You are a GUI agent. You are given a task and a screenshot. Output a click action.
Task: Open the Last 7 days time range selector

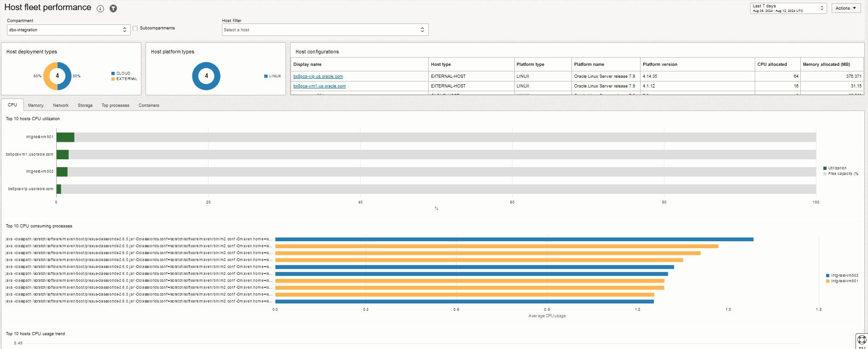pos(788,8)
